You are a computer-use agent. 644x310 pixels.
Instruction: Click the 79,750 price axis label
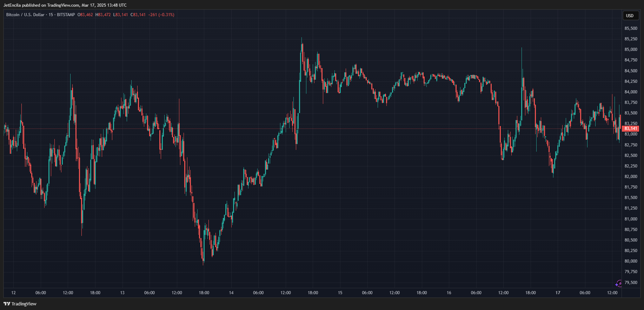click(631, 272)
